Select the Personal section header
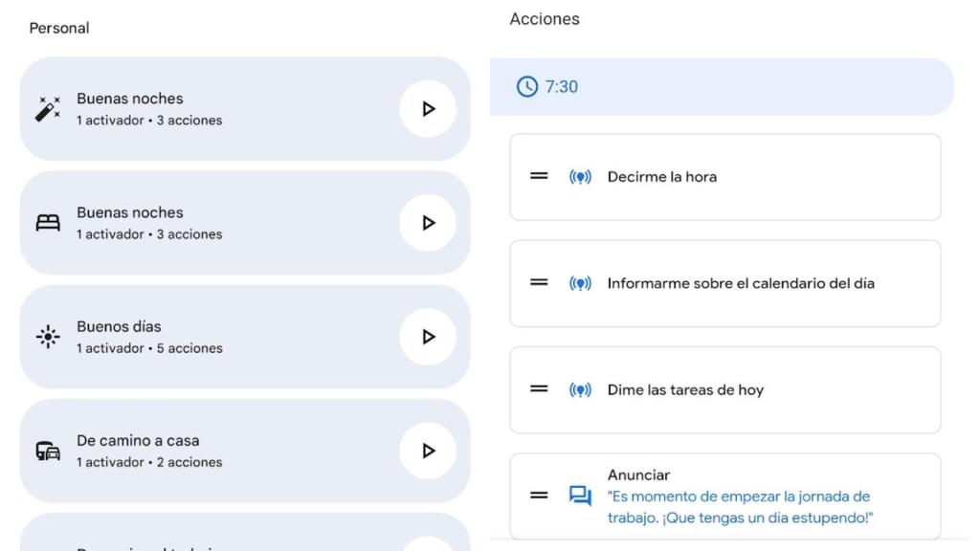This screenshot has width=980, height=551. coord(58,28)
